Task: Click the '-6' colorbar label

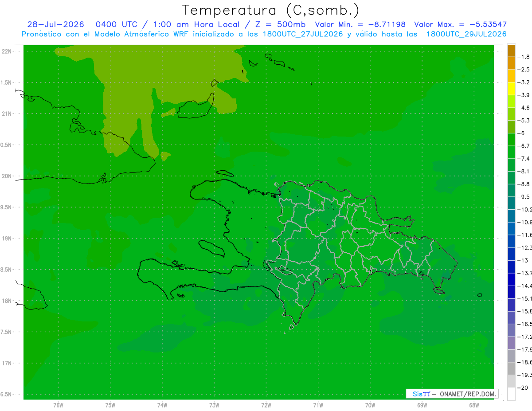Action: tap(522, 133)
